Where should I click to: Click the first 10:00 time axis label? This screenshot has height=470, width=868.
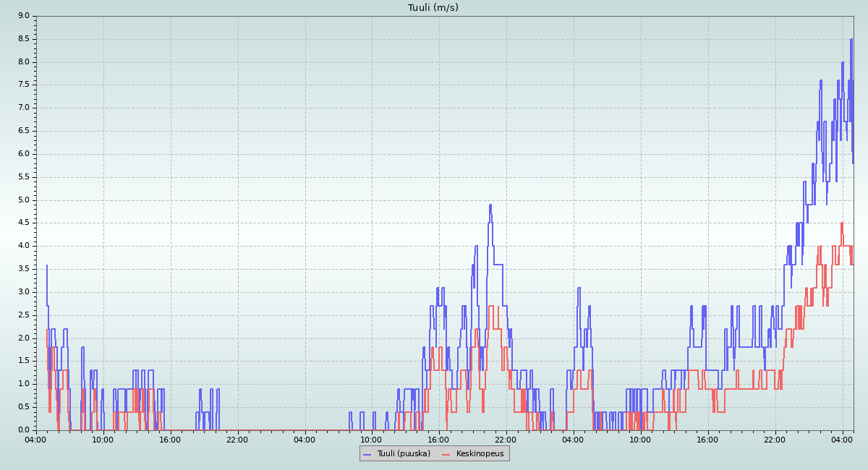pos(103,440)
